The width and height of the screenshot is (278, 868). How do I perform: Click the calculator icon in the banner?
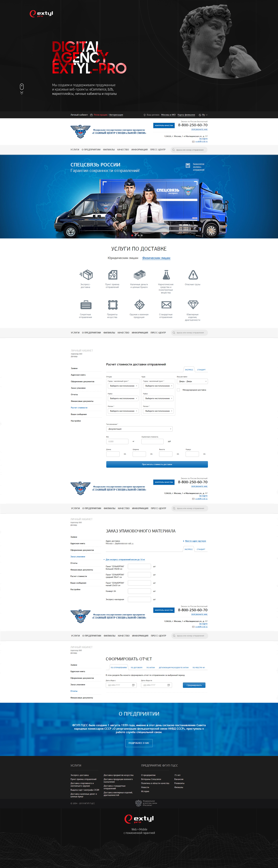(188, 165)
